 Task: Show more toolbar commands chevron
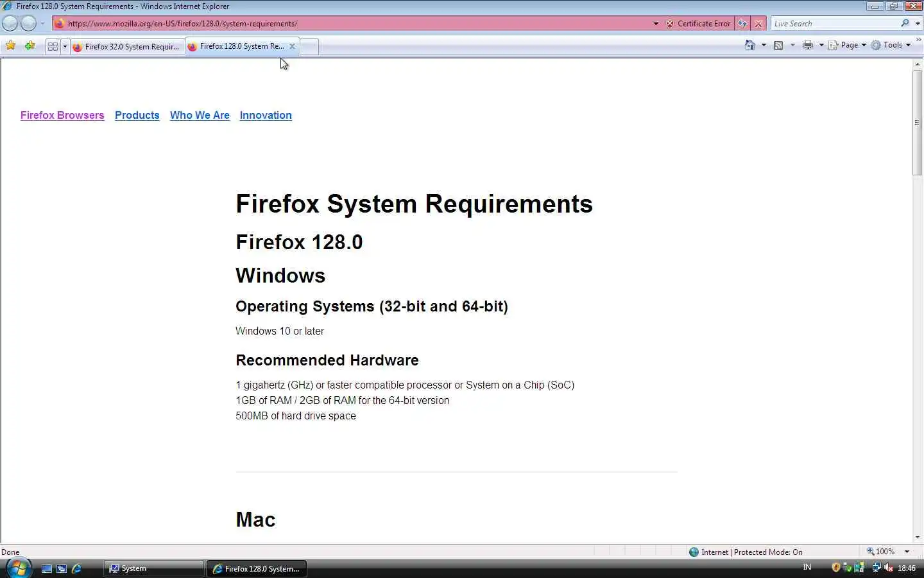918,40
